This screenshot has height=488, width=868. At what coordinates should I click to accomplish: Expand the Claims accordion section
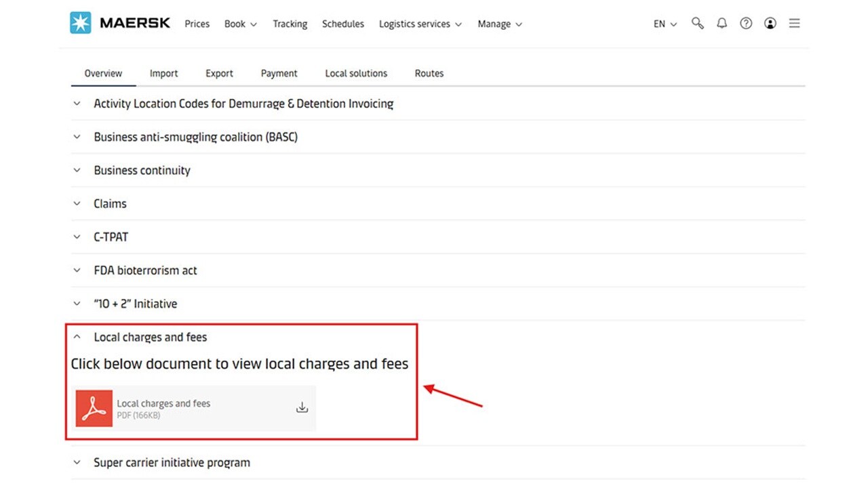pos(110,203)
